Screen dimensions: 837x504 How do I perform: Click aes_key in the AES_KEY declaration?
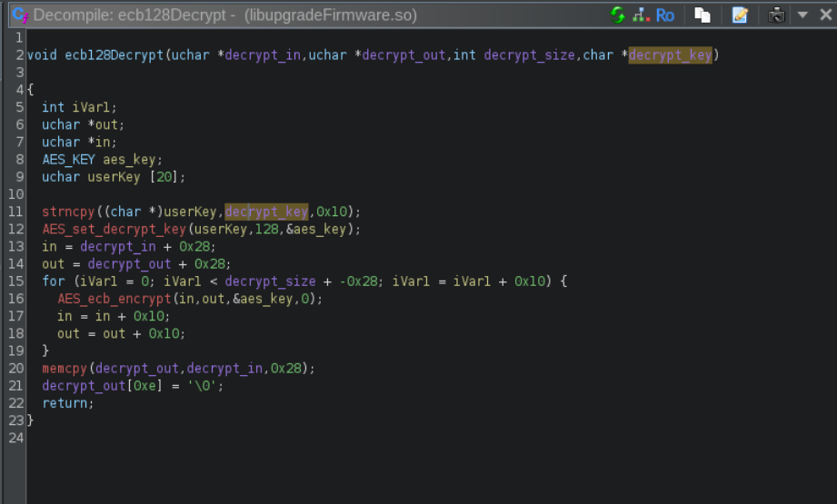pos(129,160)
